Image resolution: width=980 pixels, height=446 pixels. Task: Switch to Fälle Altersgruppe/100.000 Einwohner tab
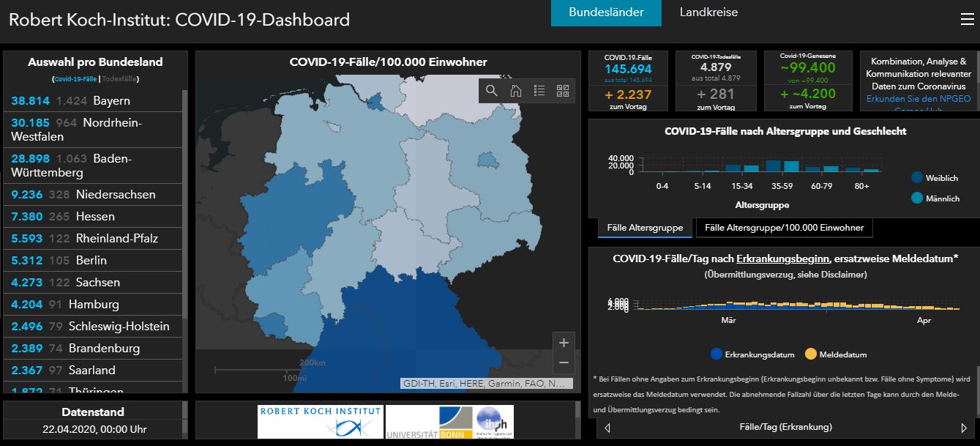(783, 228)
